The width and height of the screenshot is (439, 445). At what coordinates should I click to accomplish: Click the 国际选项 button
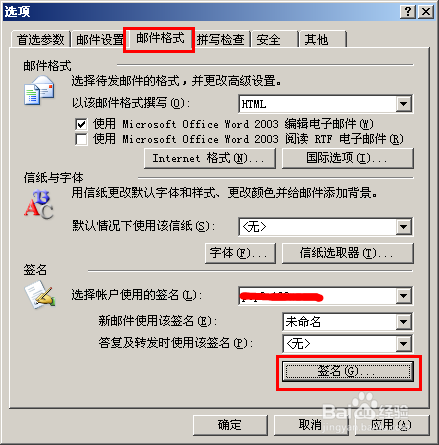[348, 158]
